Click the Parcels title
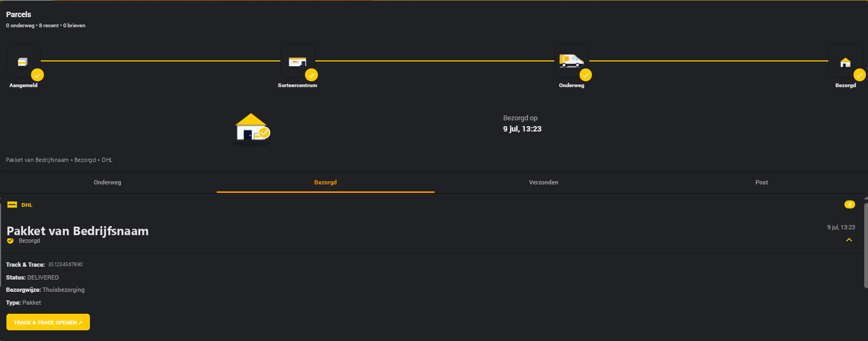The width and height of the screenshot is (868, 341). tap(19, 14)
